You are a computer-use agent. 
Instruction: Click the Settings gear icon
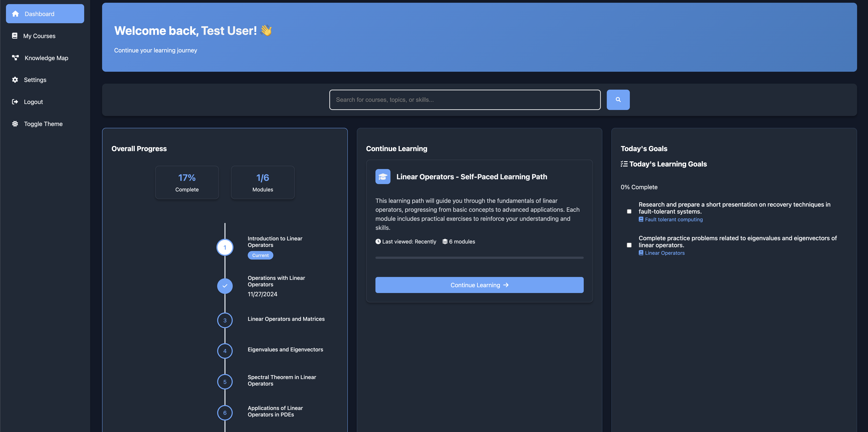click(x=15, y=80)
